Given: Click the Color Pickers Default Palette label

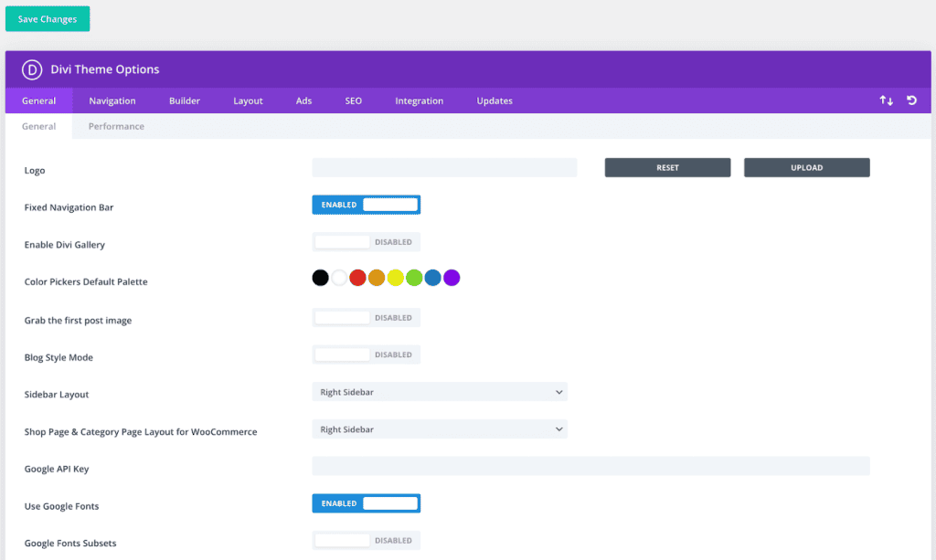Looking at the screenshot, I should [x=86, y=281].
